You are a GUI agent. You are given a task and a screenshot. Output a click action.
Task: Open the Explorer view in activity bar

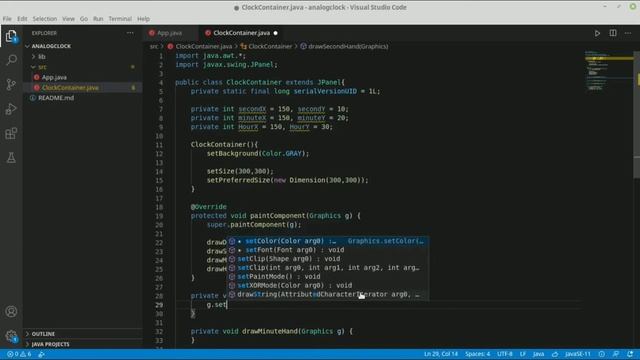pos(11,36)
